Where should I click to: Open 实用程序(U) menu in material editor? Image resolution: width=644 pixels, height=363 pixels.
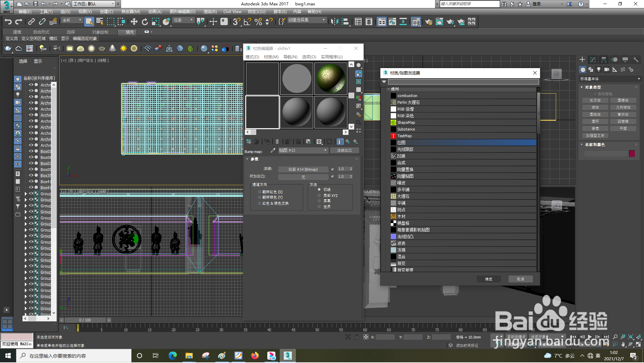pyautogui.click(x=332, y=57)
